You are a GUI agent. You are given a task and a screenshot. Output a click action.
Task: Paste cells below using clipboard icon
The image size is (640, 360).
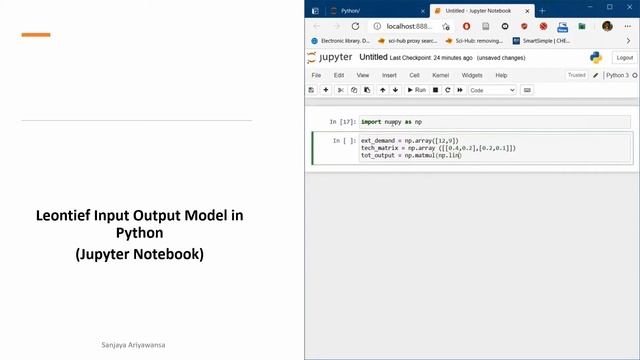(367, 90)
